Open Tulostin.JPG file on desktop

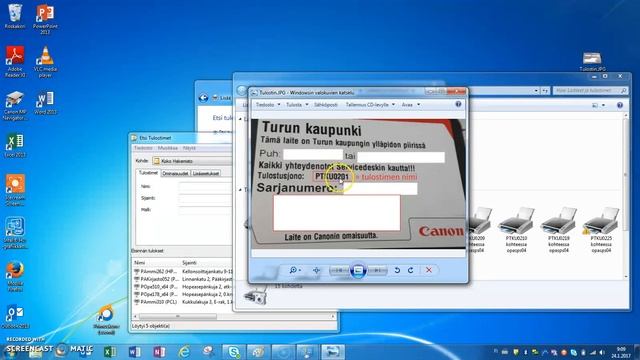[x=592, y=61]
